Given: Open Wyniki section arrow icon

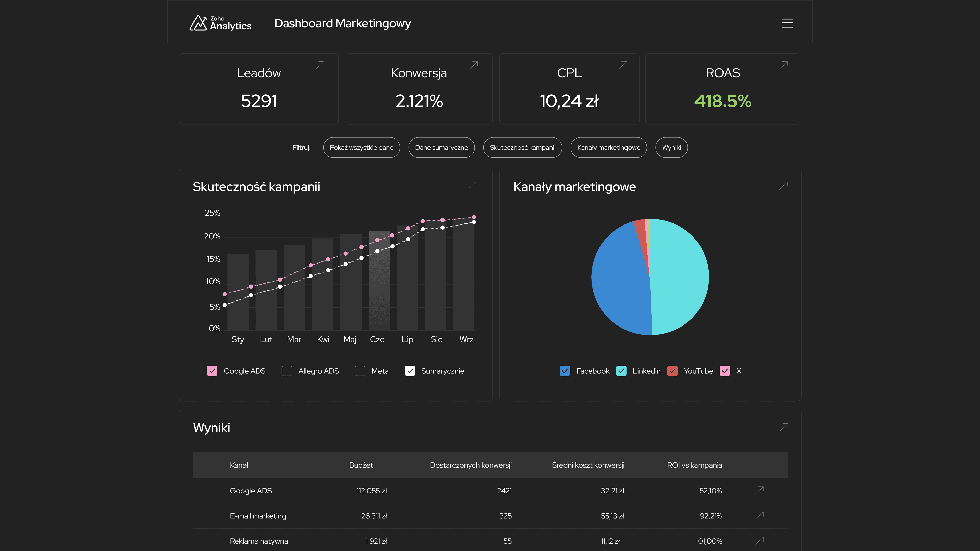Looking at the screenshot, I should [784, 427].
